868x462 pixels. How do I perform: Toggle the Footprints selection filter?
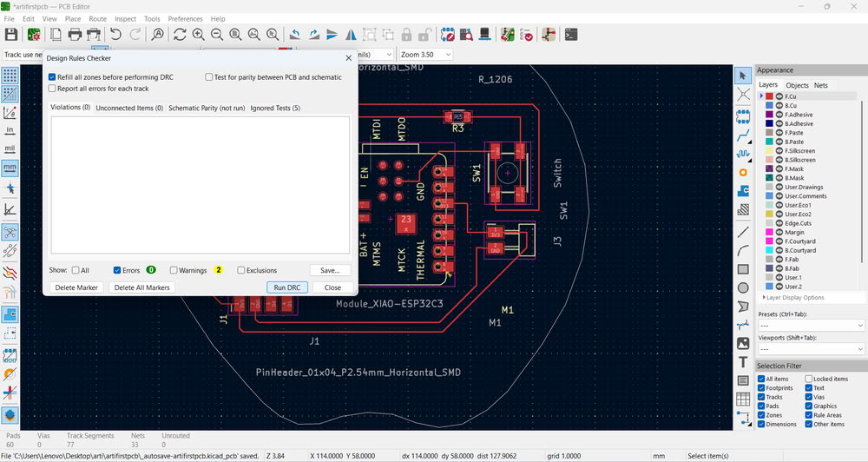tap(761, 388)
